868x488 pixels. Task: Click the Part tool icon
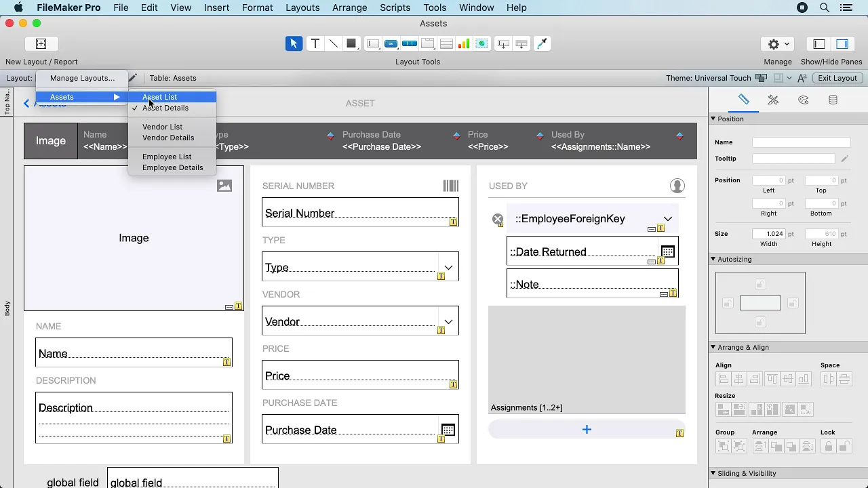click(521, 43)
